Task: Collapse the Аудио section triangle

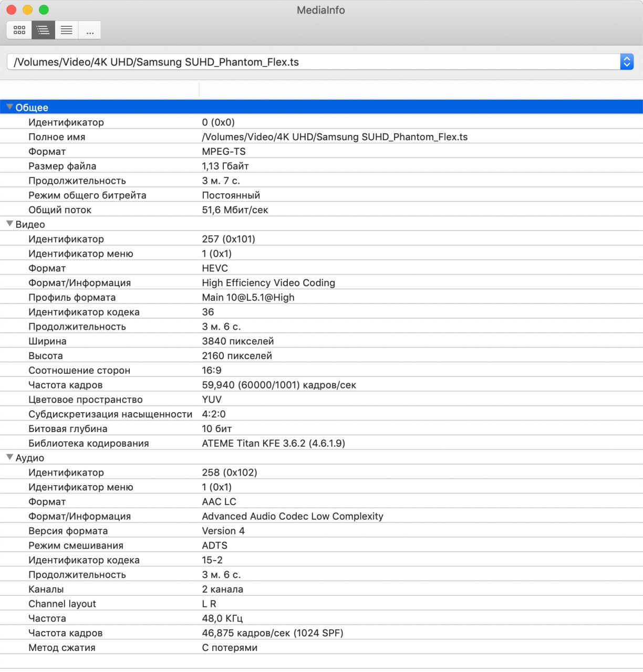Action: [x=9, y=457]
